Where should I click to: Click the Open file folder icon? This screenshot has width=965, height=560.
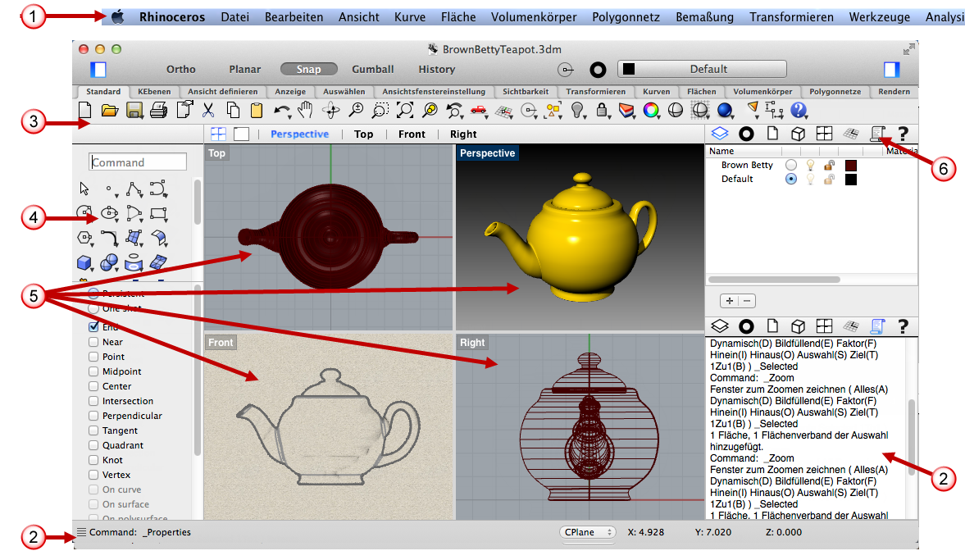[x=110, y=111]
